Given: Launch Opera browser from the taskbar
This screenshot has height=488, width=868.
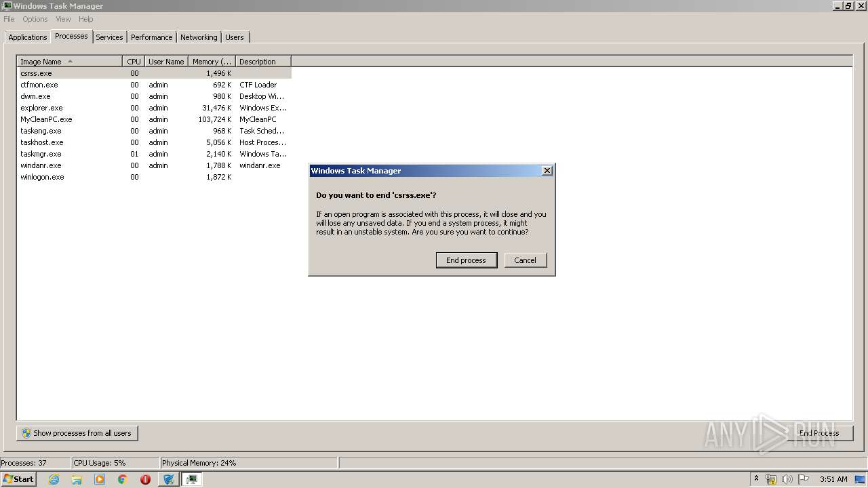Looking at the screenshot, I should [x=145, y=479].
